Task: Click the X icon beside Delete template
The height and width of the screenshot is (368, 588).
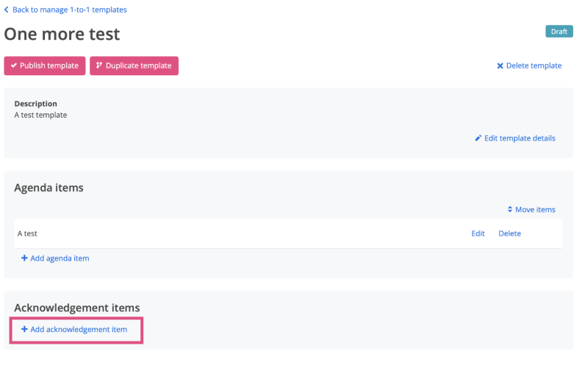Action: coord(500,66)
